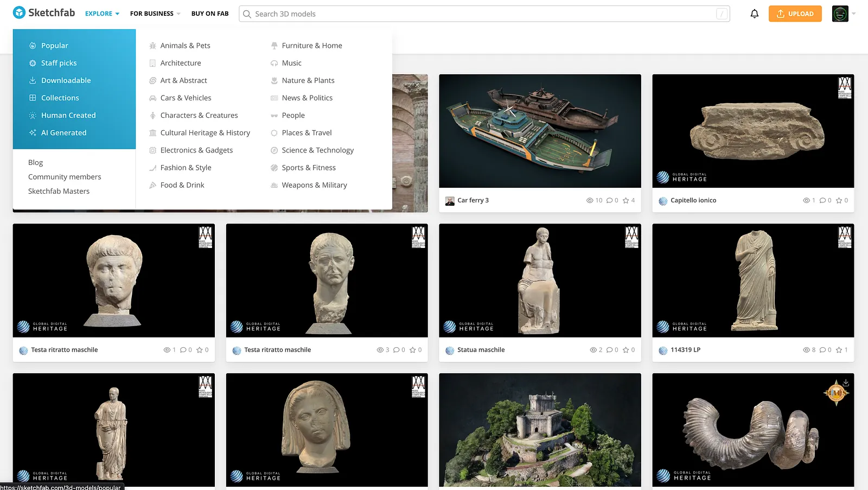This screenshot has width=868, height=490.
Task: Click into the Search 3D models field
Action: pyautogui.click(x=484, y=14)
